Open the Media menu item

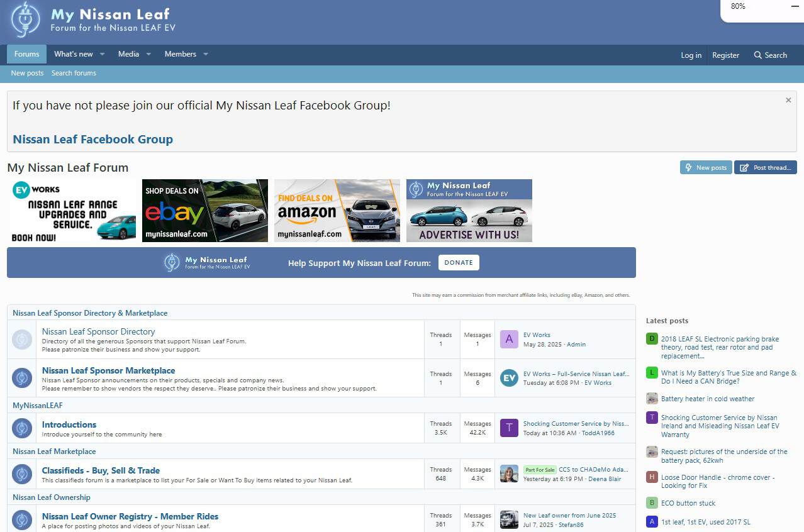tap(128, 54)
